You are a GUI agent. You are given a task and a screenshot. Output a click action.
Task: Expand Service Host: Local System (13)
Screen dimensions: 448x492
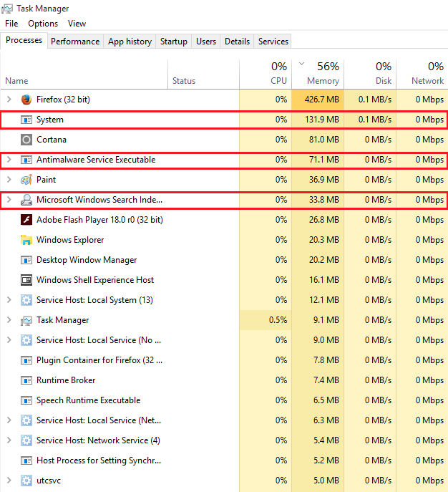9,300
